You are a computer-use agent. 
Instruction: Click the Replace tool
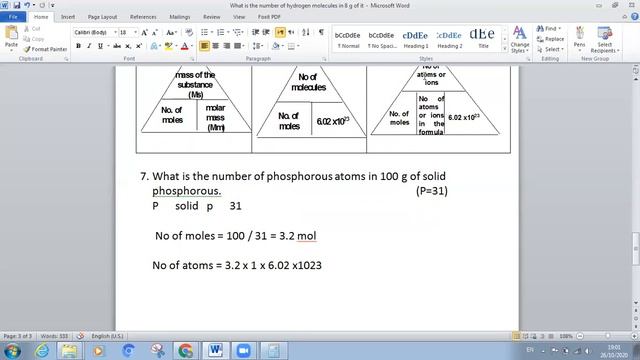[x=550, y=39]
